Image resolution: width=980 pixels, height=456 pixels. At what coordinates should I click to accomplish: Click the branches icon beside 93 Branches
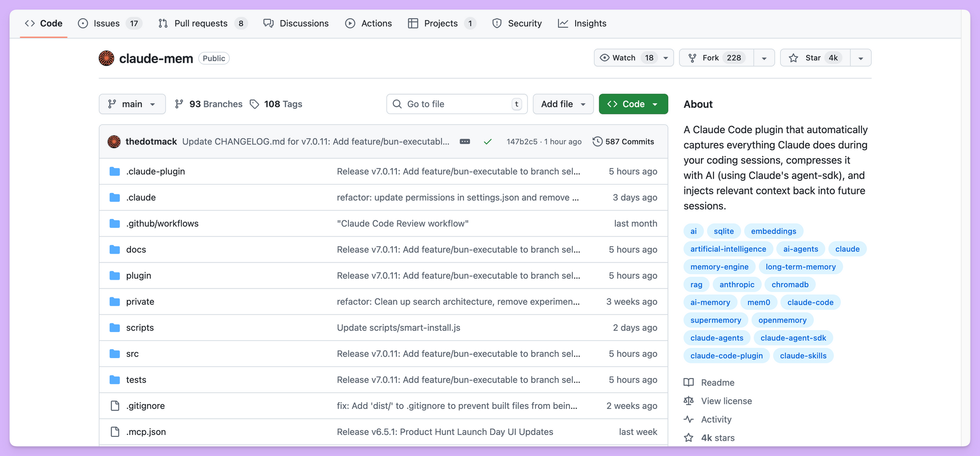click(179, 104)
